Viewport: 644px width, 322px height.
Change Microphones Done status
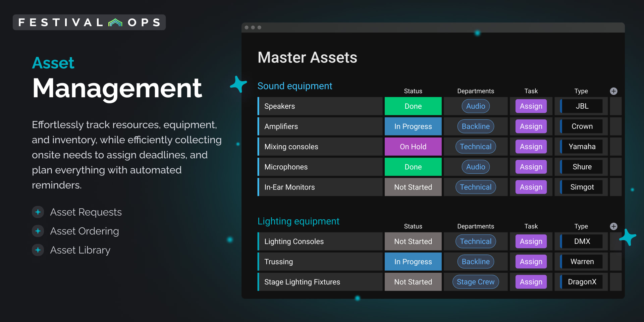click(413, 167)
